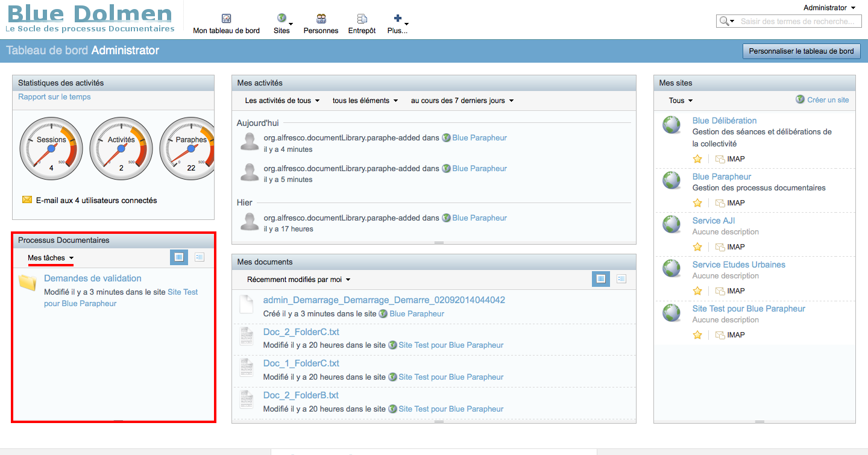This screenshot has width=868, height=455.
Task: Open E-mail aux 4 utilisateurs connectés
Action: [x=96, y=200]
